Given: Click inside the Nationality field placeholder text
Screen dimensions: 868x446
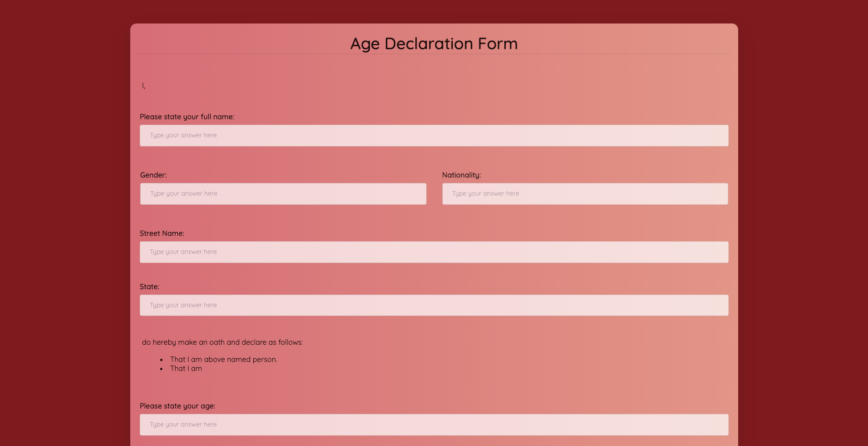Looking at the screenshot, I should [485, 193].
